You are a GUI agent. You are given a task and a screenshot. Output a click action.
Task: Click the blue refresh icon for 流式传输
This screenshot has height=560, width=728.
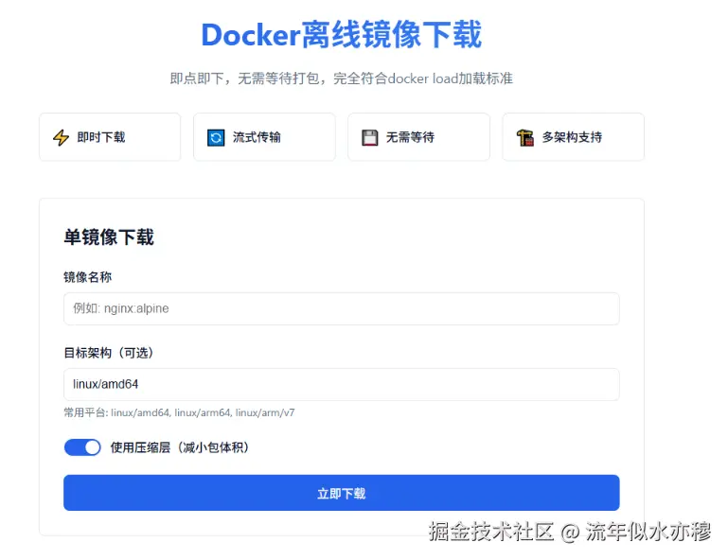[216, 137]
